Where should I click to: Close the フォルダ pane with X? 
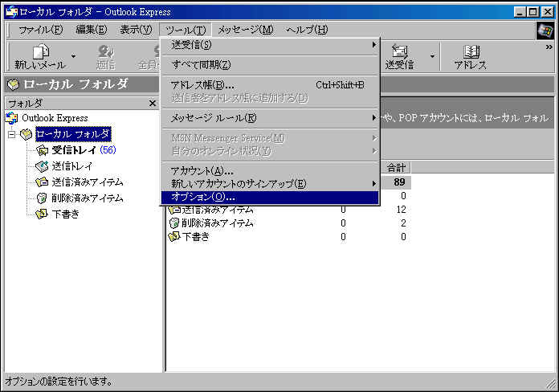click(153, 104)
